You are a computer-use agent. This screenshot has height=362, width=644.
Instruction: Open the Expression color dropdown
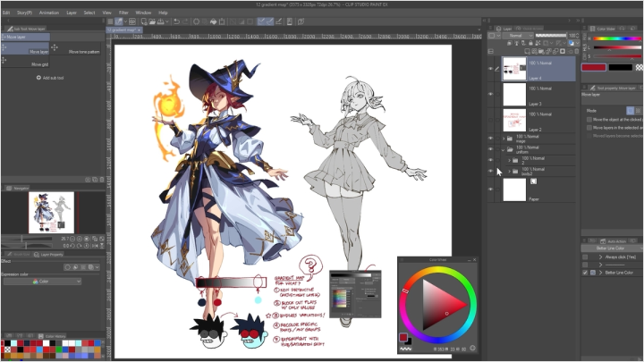[42, 282]
